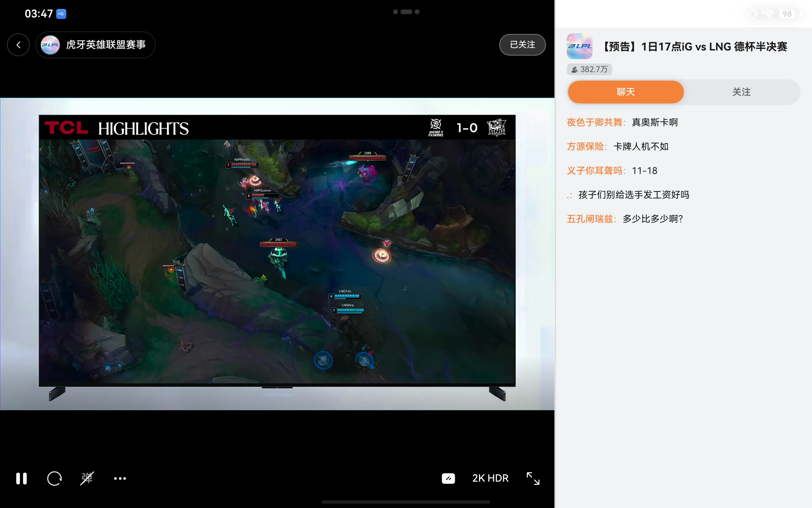This screenshot has width=812, height=508.
Task: Tap the Ninjas in Pyjamas team logo
Action: click(x=435, y=128)
